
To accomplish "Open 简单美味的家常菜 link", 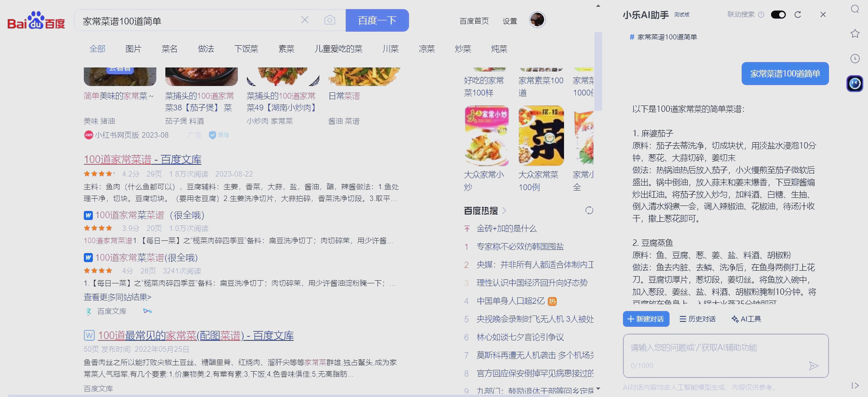I will tap(119, 96).
